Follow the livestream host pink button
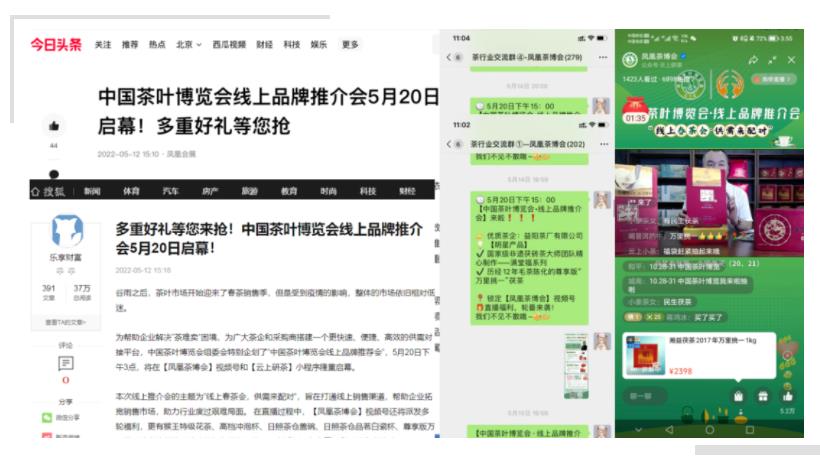Screen dimensions: 820x466 (x=773, y=79)
